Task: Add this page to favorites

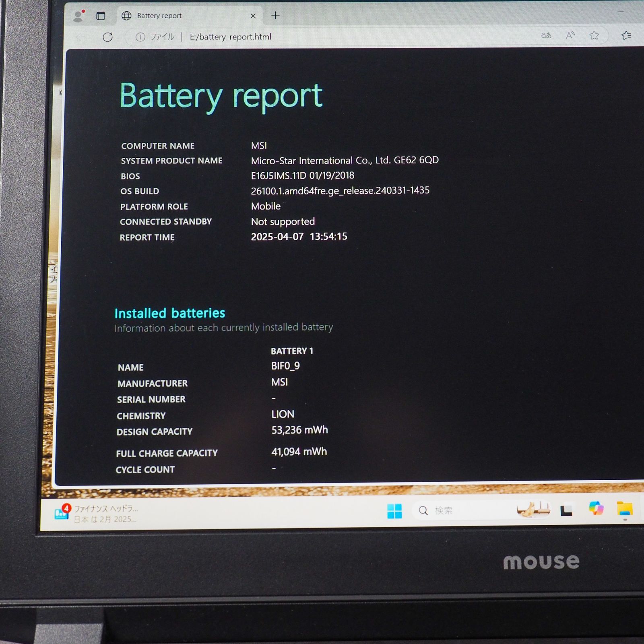Action: tap(594, 35)
